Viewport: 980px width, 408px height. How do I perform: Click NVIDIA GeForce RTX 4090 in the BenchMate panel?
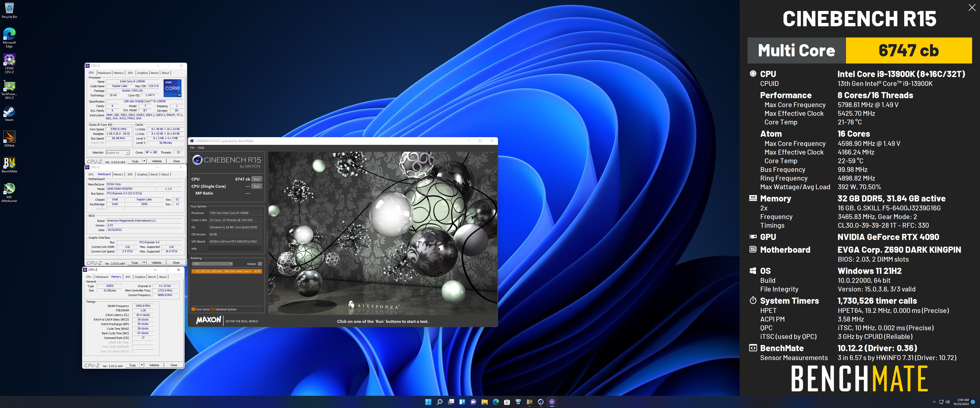(x=888, y=237)
